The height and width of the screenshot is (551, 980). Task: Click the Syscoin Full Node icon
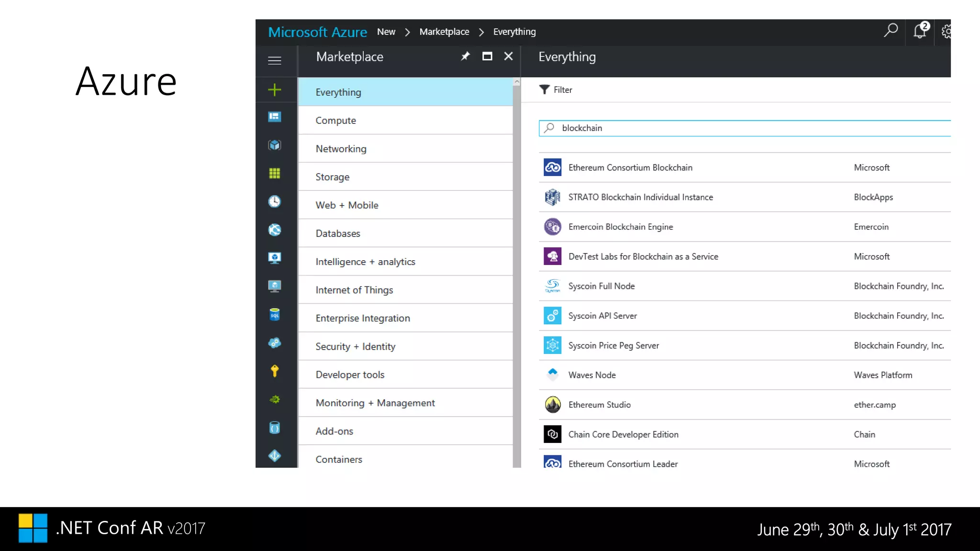click(553, 286)
